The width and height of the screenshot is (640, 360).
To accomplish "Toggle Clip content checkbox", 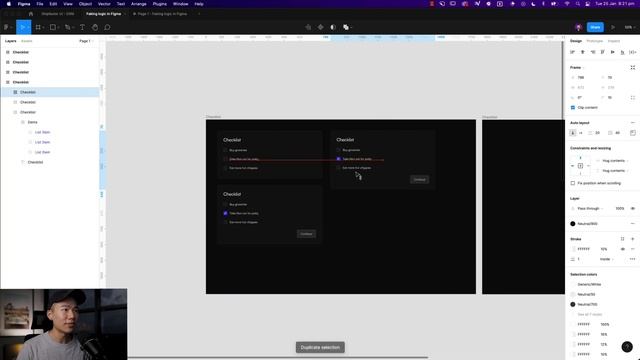I will pyautogui.click(x=573, y=108).
